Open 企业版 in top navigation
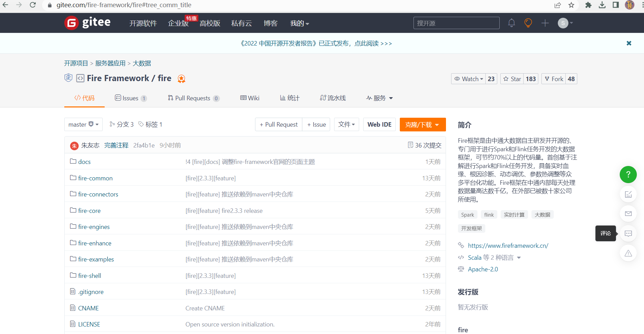The height and width of the screenshot is (334, 644). [x=178, y=23]
